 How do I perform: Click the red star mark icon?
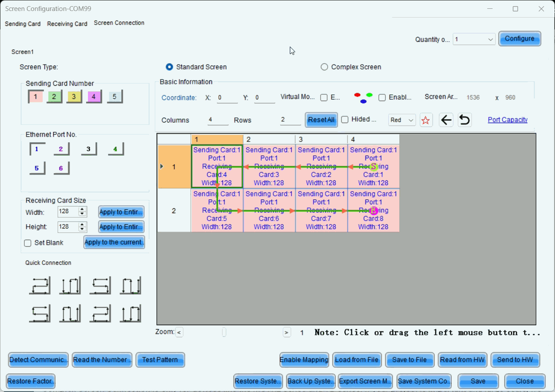[426, 120]
